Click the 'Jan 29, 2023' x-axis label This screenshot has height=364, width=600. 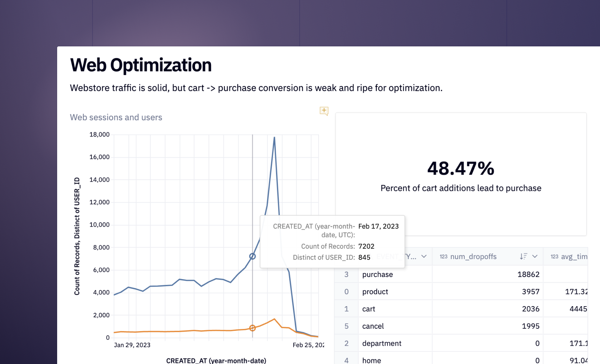point(132,345)
